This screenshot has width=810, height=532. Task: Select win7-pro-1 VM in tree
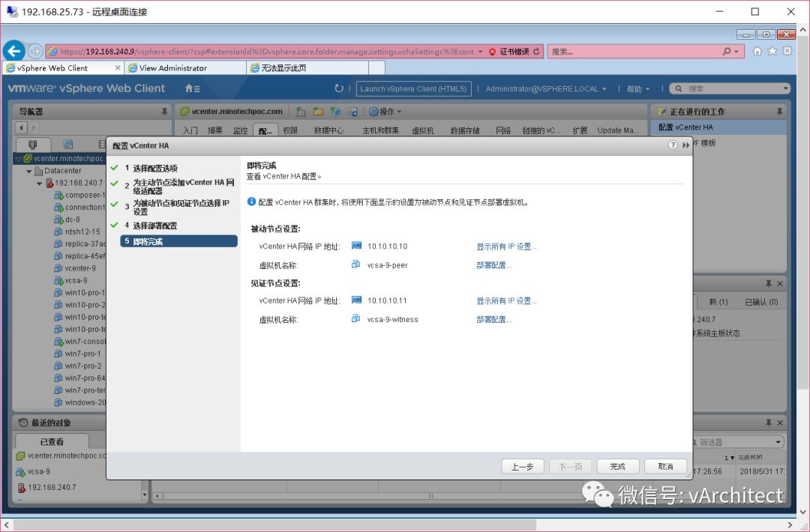[82, 354]
